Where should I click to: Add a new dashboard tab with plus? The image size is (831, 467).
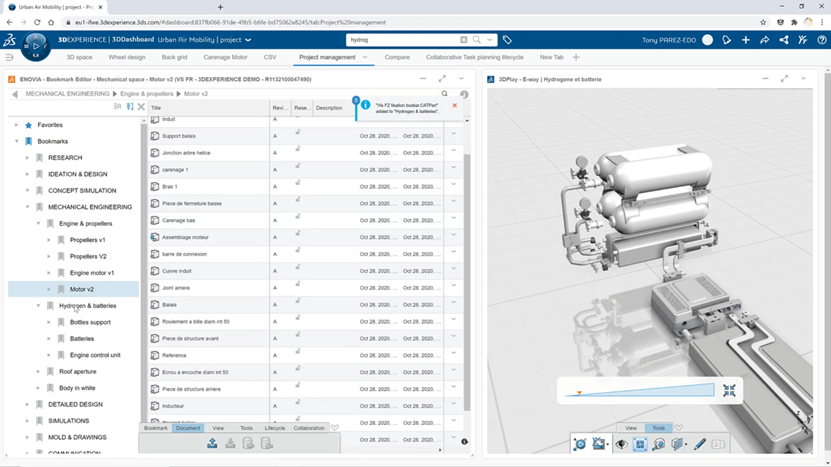tap(576, 57)
